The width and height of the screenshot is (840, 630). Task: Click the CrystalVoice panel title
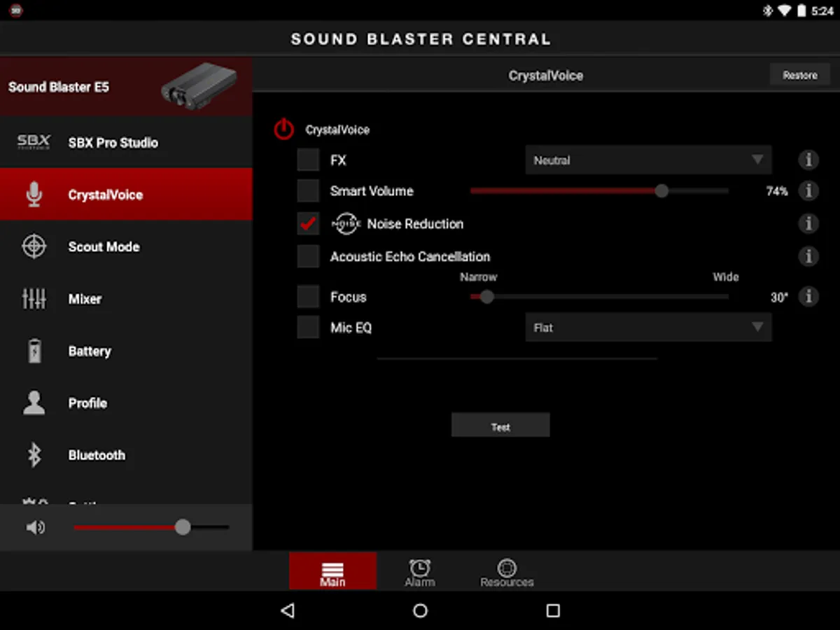(x=545, y=76)
